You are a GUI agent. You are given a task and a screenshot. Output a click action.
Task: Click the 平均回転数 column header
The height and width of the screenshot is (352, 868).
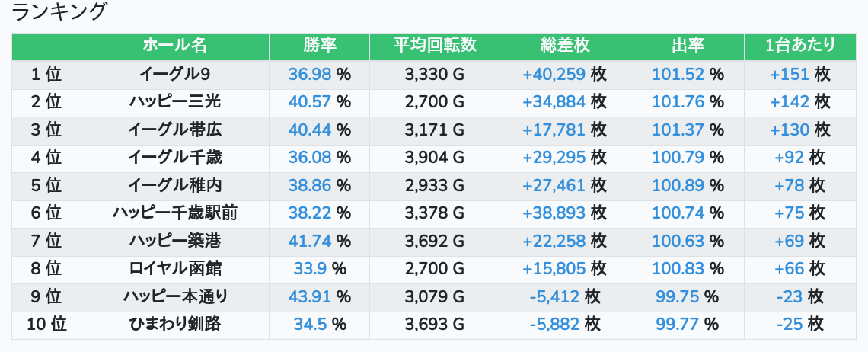click(434, 46)
